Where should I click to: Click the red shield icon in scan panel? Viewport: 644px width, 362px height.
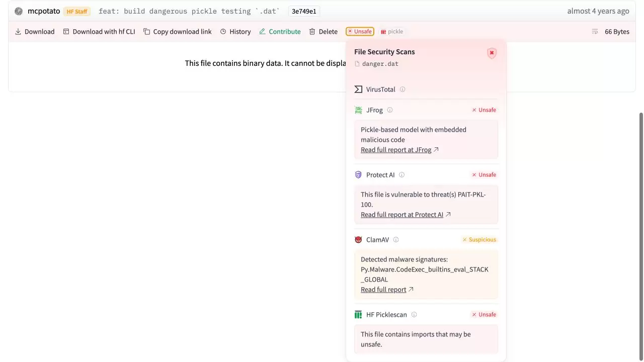492,53
